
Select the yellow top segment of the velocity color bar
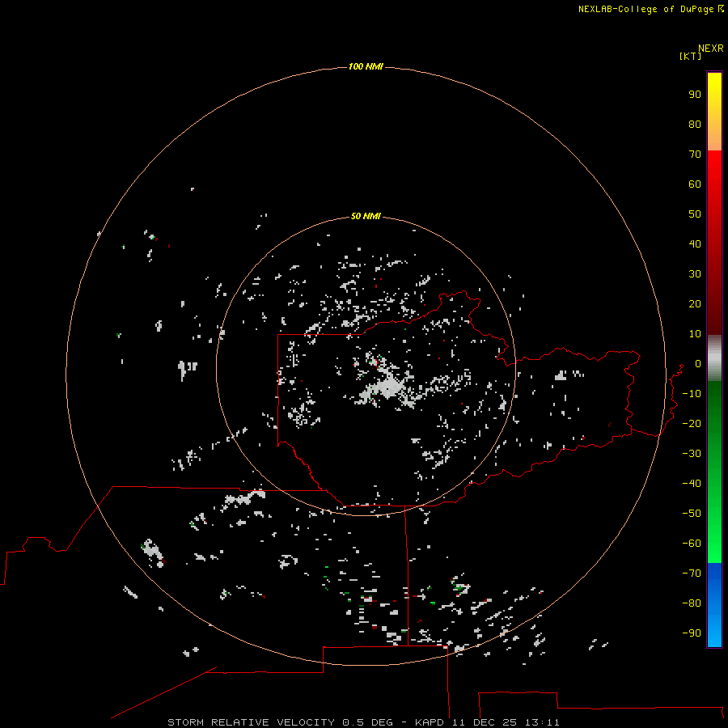click(x=714, y=112)
